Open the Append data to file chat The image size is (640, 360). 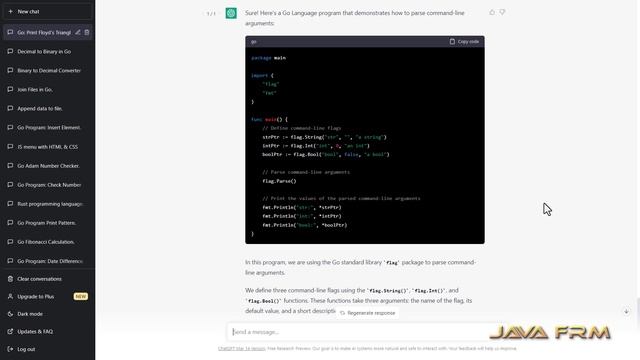click(x=47, y=109)
